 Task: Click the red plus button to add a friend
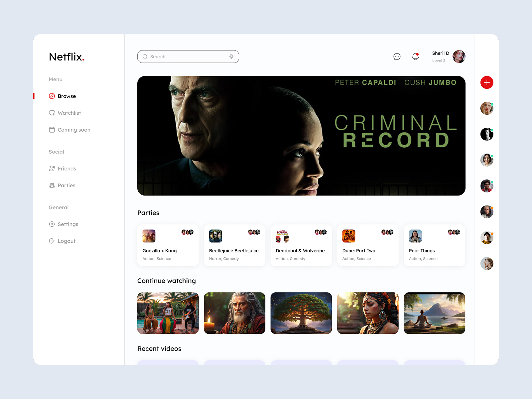[x=487, y=82]
